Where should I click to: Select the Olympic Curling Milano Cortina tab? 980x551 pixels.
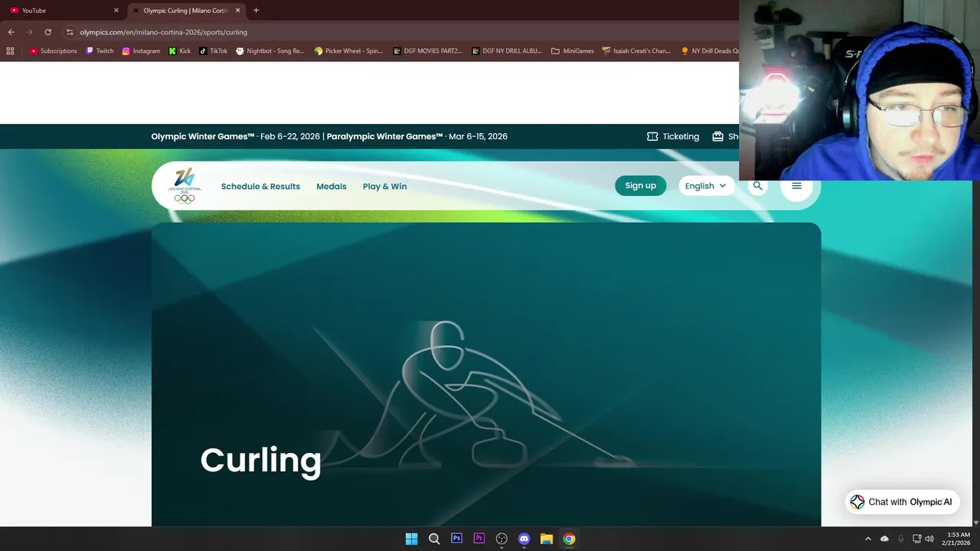pos(186,11)
